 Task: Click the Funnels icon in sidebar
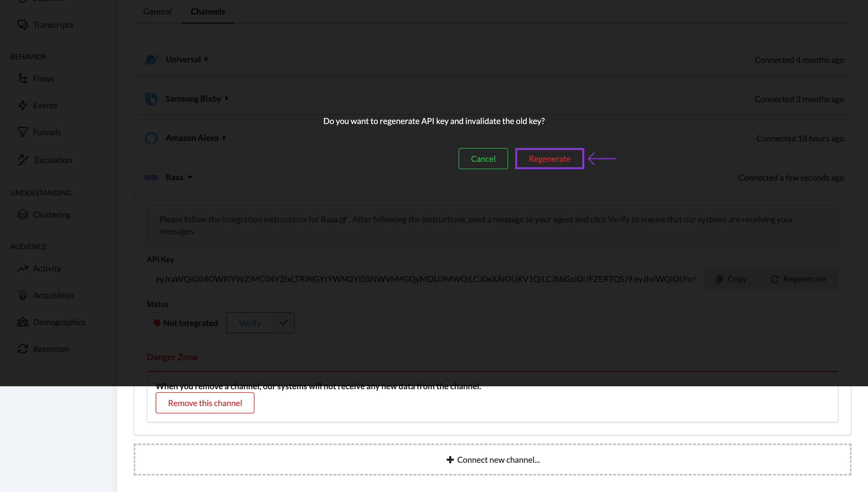coord(23,132)
